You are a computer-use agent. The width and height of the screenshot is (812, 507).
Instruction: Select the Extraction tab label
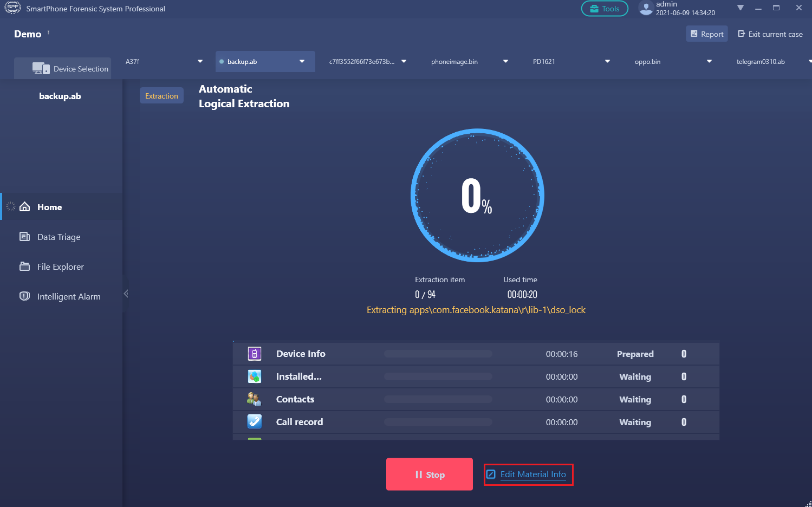pyautogui.click(x=161, y=95)
